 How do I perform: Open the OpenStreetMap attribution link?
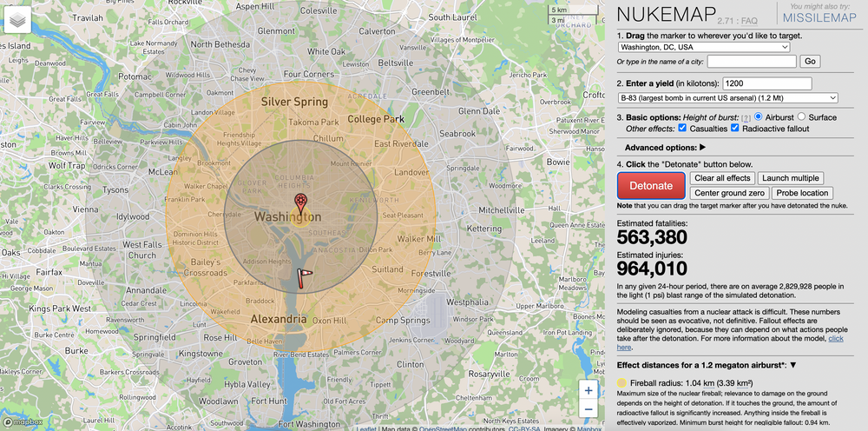[444, 428]
